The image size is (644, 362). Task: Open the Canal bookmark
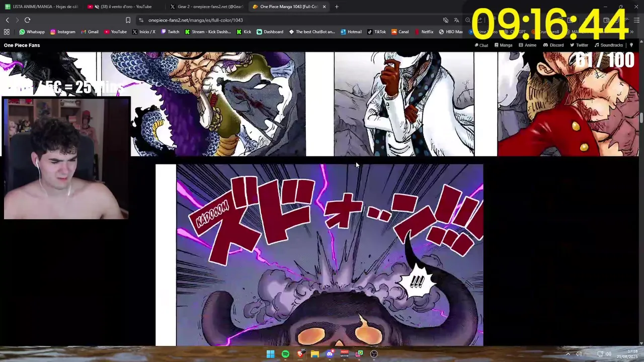point(400,32)
